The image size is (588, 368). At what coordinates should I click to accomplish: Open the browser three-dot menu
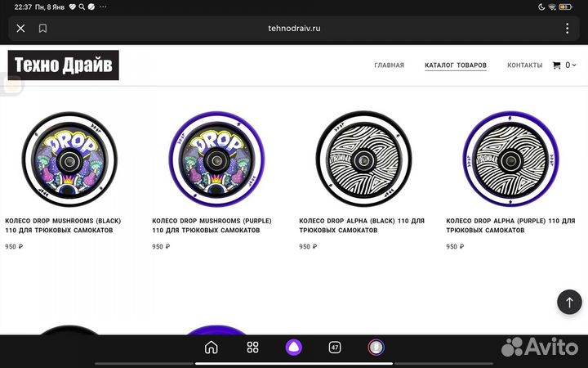[567, 28]
